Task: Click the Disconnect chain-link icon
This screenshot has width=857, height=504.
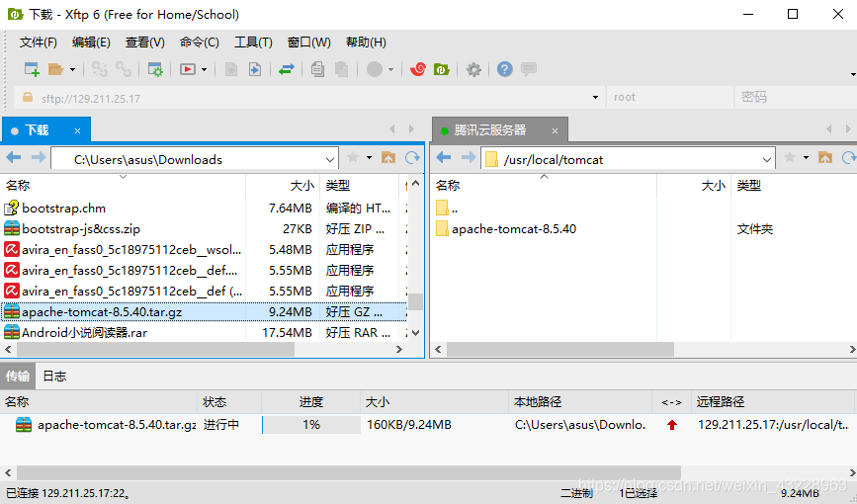Action: (x=124, y=69)
